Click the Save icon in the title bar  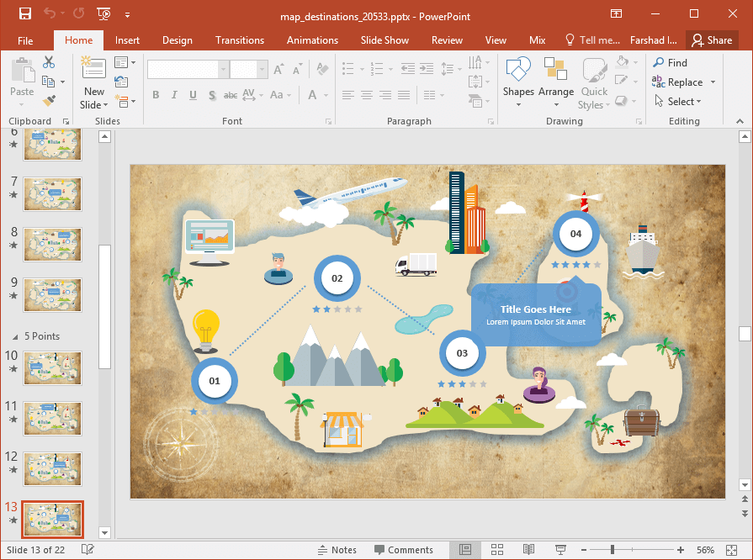pos(24,14)
